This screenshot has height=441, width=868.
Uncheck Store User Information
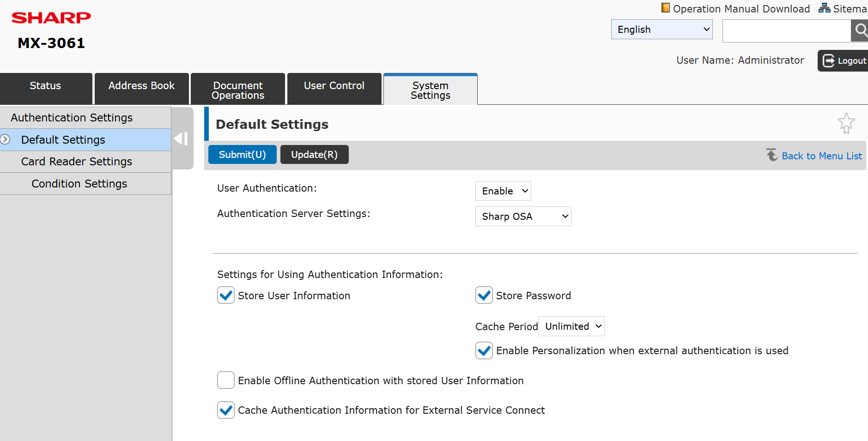pos(226,296)
